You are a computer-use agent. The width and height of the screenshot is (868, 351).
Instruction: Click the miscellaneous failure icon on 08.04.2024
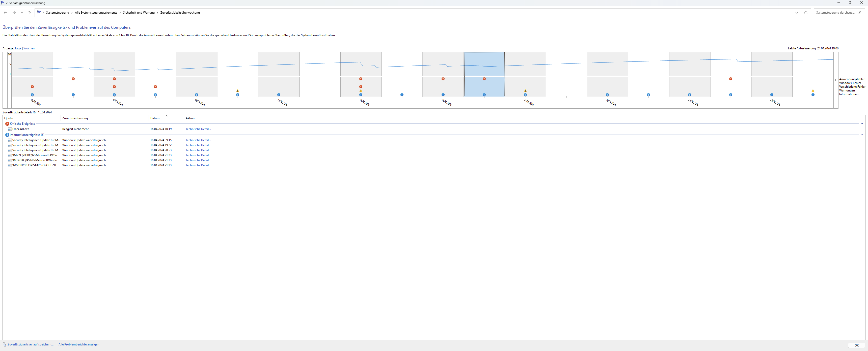(x=155, y=87)
